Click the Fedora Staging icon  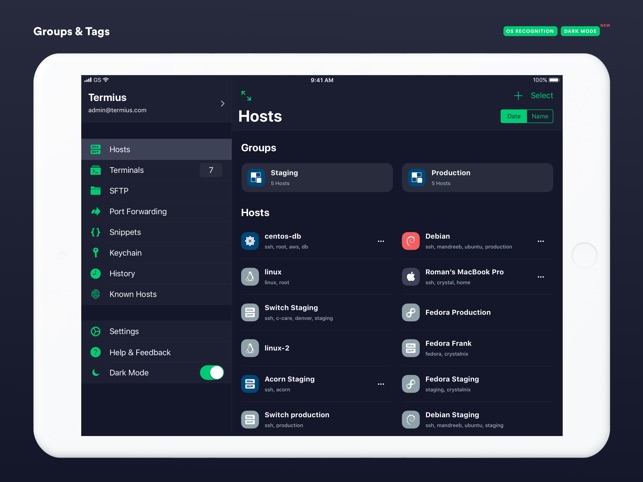coord(410,384)
